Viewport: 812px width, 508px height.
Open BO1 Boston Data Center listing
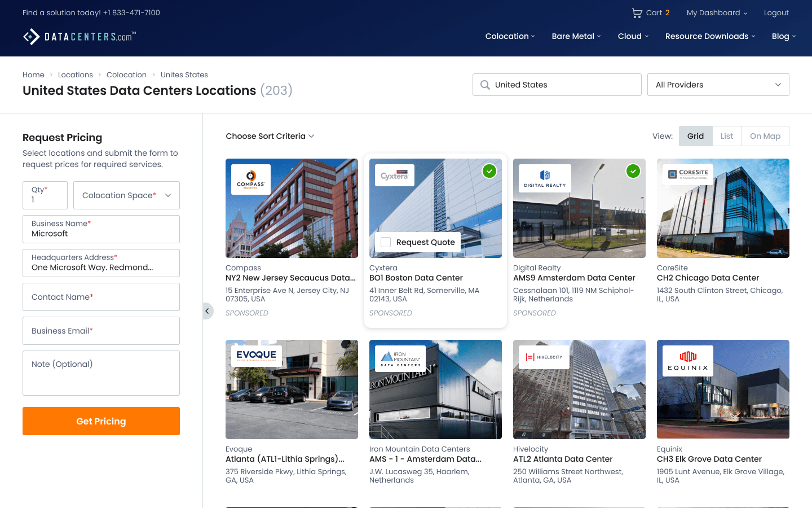(416, 278)
